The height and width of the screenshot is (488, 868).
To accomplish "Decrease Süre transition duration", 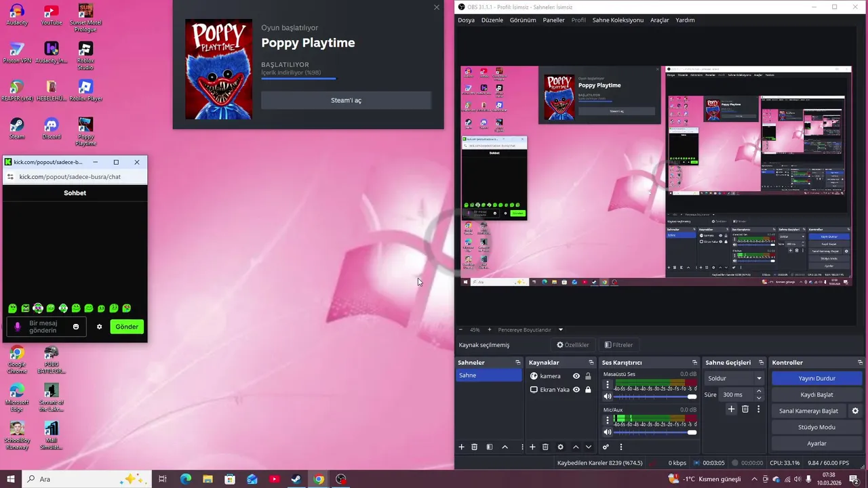I will (x=758, y=397).
